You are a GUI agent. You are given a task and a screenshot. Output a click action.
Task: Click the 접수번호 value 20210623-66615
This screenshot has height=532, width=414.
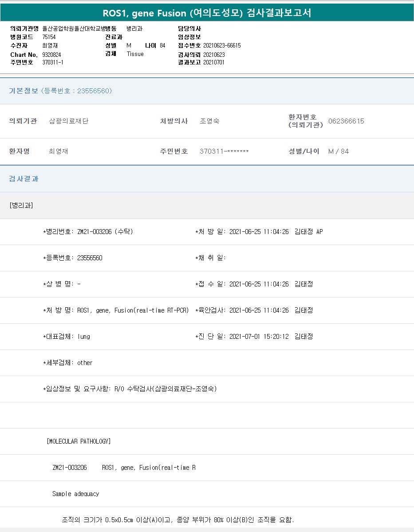click(222, 45)
